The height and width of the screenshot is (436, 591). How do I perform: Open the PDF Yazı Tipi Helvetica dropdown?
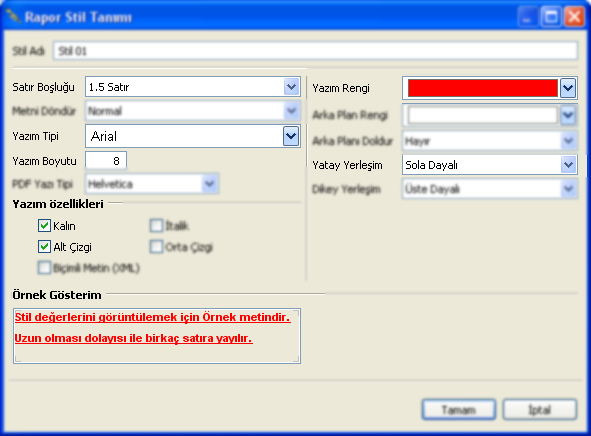pos(152,184)
